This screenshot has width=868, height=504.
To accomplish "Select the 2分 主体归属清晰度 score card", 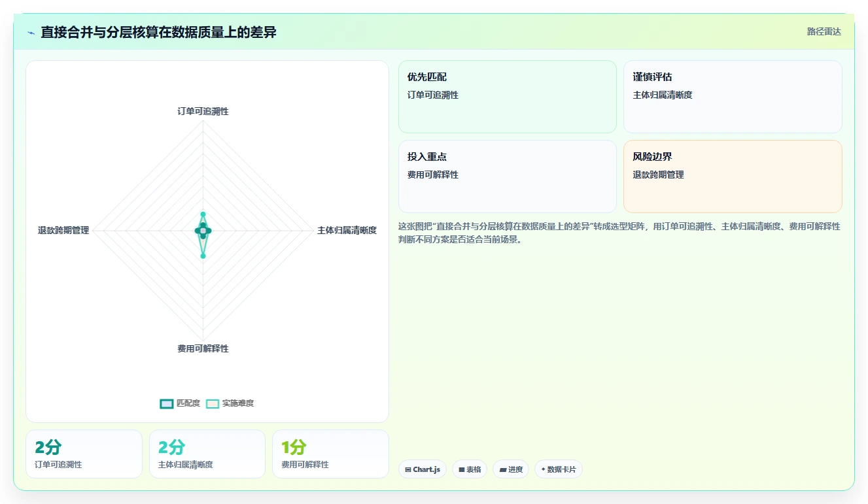I will pyautogui.click(x=207, y=454).
